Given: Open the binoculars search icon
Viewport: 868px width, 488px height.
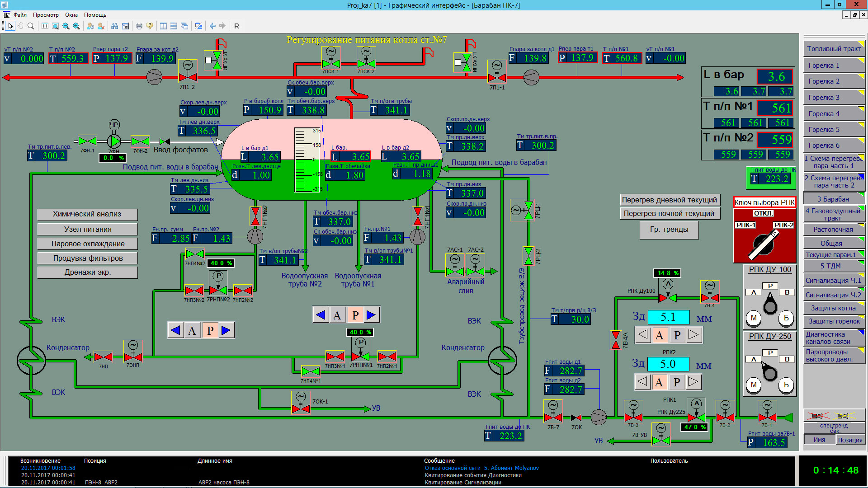Looking at the screenshot, I should 115,26.
